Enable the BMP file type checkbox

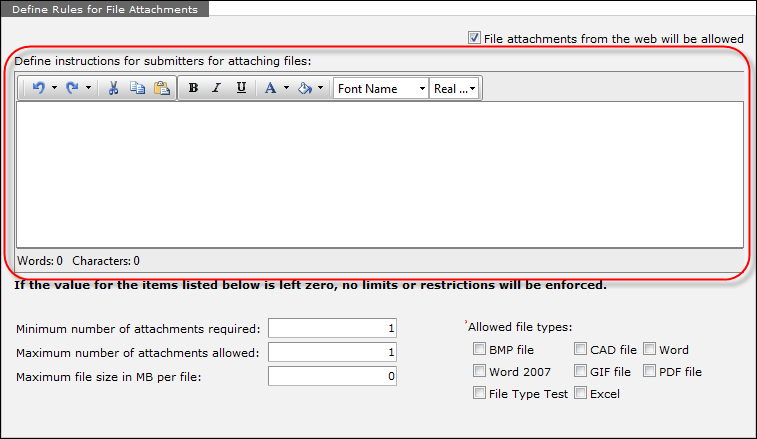(480, 350)
